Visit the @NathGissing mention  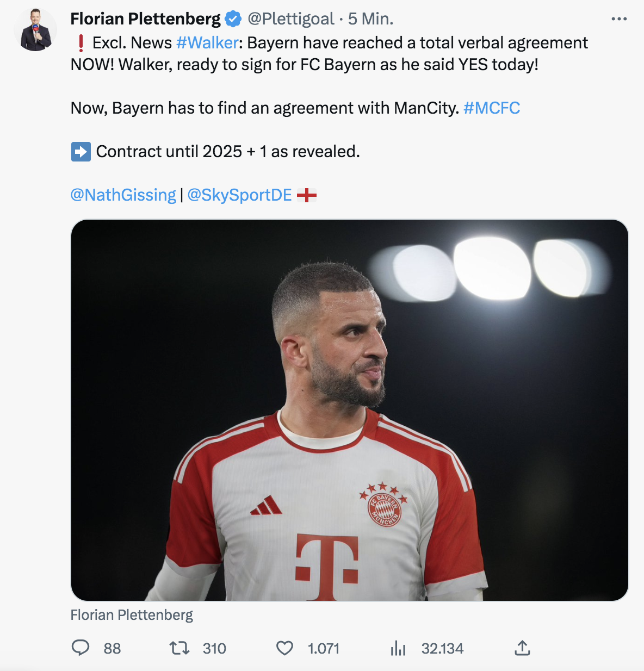coord(123,195)
